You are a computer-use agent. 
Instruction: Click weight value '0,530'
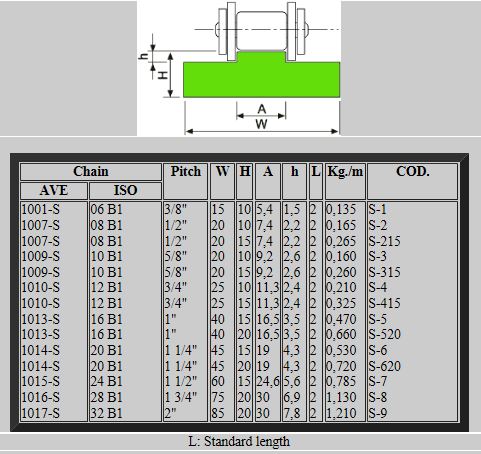click(x=341, y=350)
